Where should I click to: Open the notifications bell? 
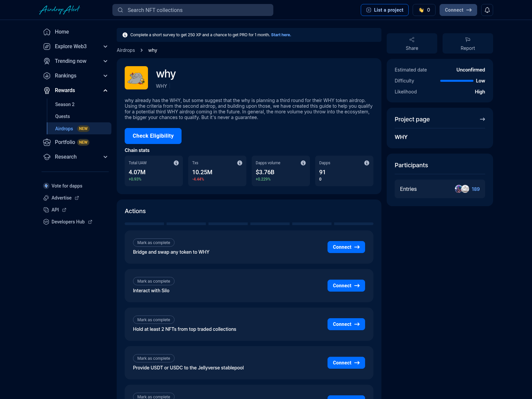click(487, 10)
